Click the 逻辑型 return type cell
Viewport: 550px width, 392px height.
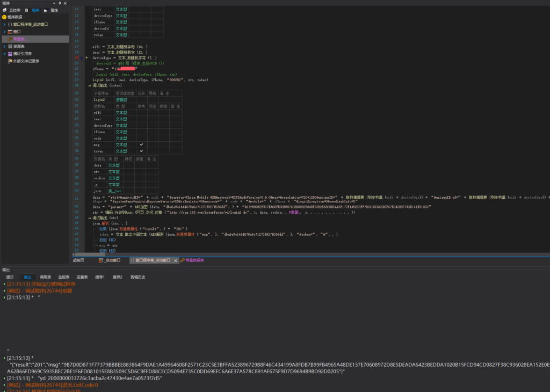click(x=125, y=100)
